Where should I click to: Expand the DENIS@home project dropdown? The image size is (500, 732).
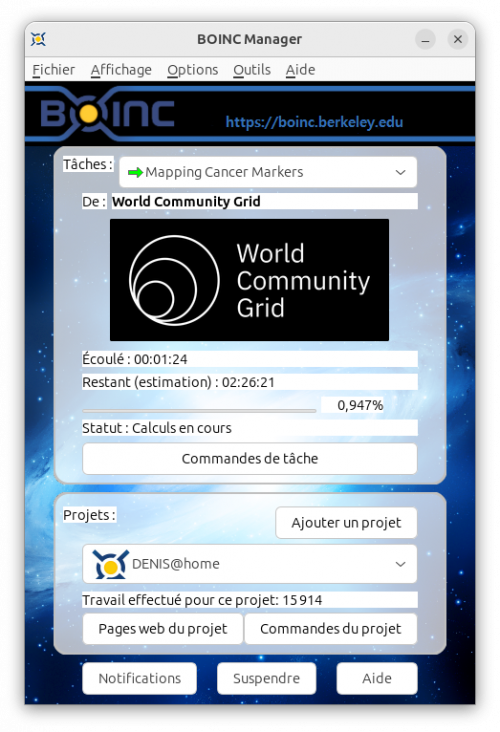(250, 564)
